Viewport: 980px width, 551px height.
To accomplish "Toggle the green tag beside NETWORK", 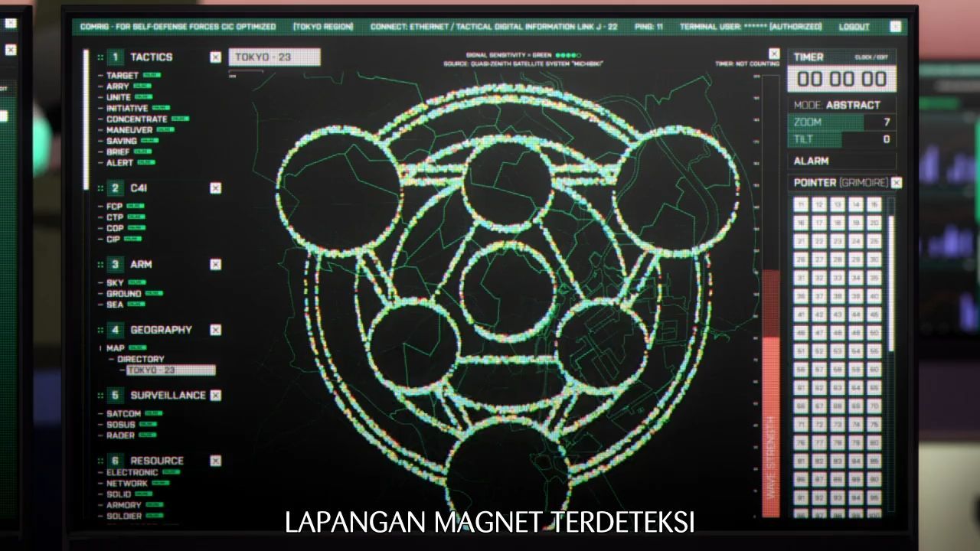I will 161,483.
